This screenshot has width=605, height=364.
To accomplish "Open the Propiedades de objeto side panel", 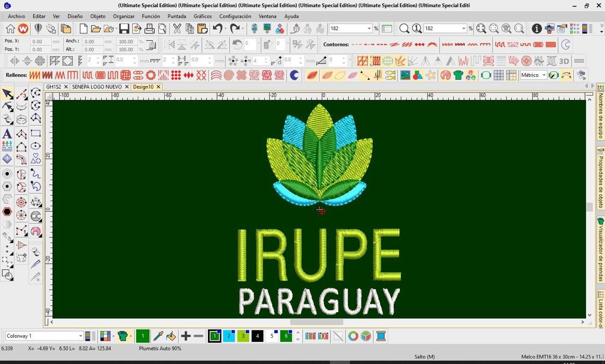I will coord(601,179).
